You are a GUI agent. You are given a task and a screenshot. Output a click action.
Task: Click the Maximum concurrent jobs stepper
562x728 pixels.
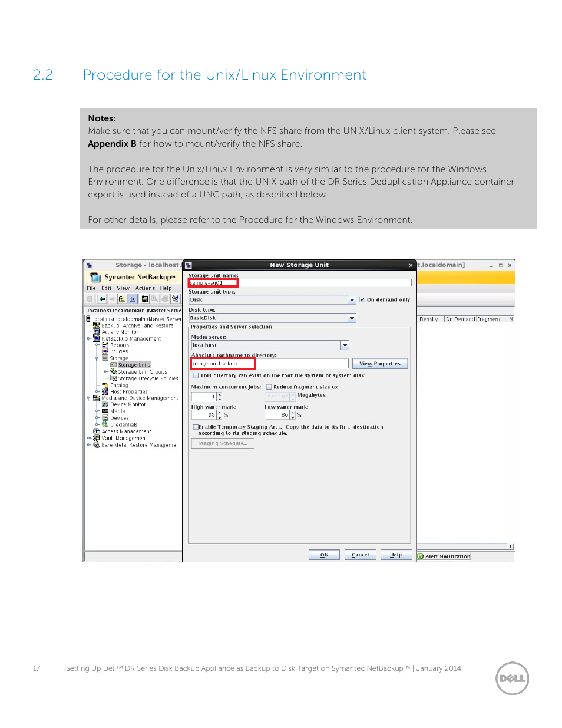pos(220,397)
